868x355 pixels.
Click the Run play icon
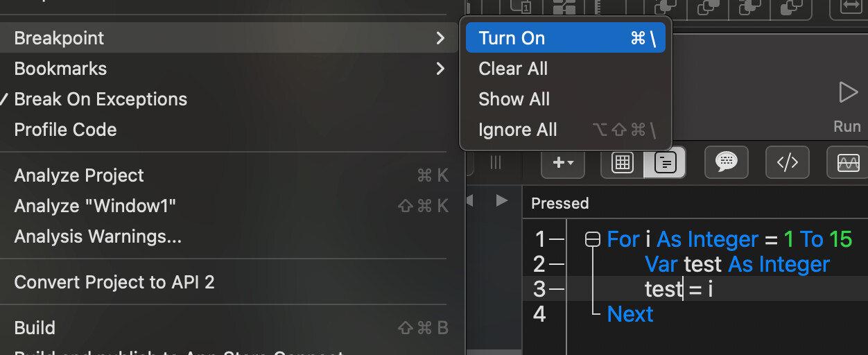pyautogui.click(x=847, y=92)
